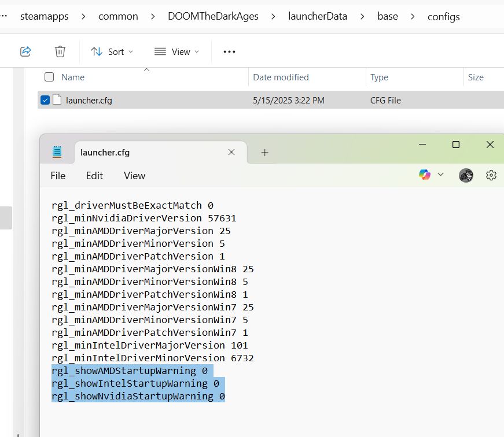Click the rgl_showIntelStartupWarning 0 line
This screenshot has height=437, width=504.
[135, 384]
